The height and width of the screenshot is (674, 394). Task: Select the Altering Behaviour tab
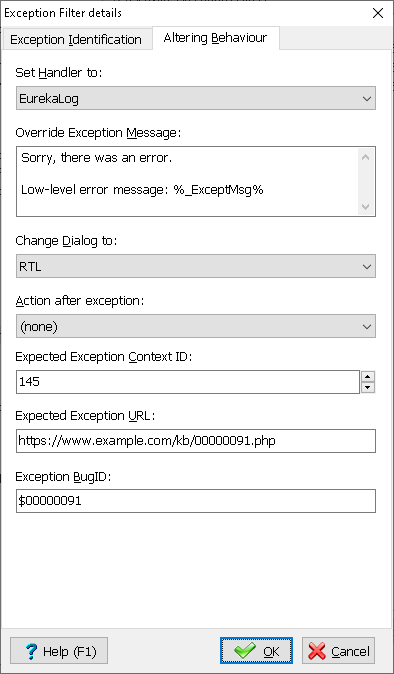[x=215, y=38]
